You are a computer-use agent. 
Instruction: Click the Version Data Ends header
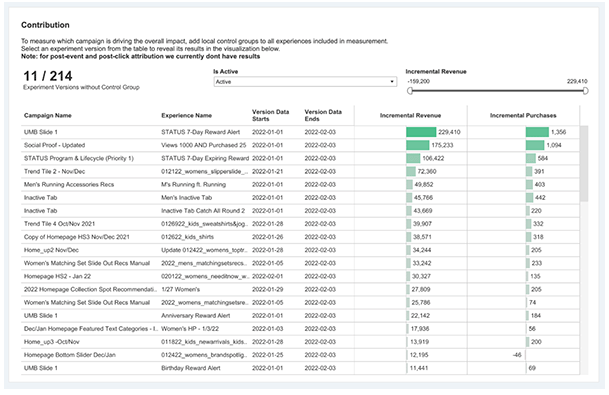(323, 115)
